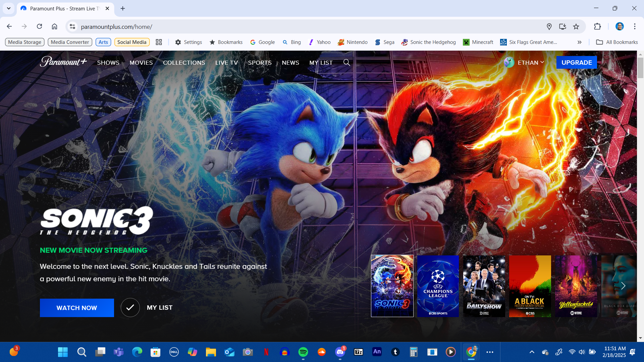Open a new tab with the plus button
The height and width of the screenshot is (362, 644).
(123, 8)
